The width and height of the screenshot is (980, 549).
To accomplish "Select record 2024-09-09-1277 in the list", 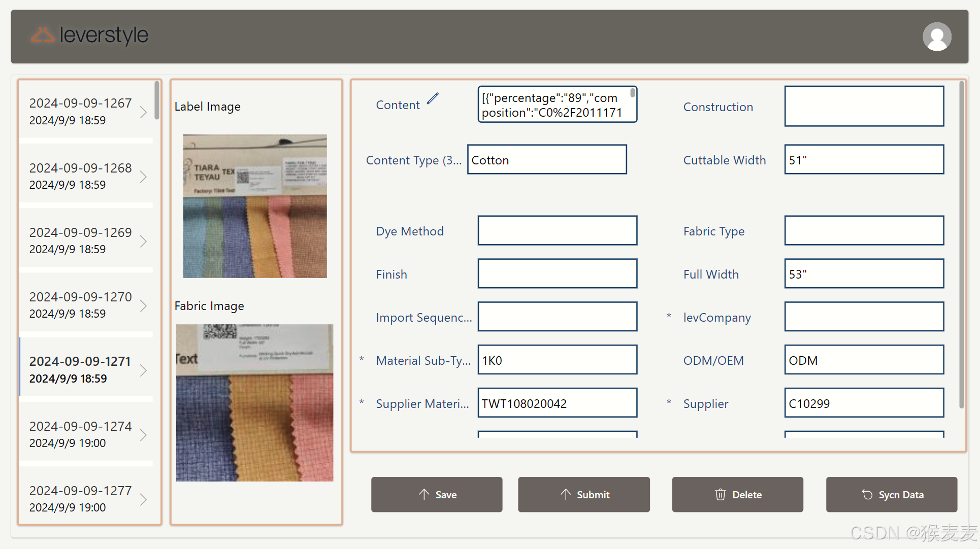I will coord(80,498).
